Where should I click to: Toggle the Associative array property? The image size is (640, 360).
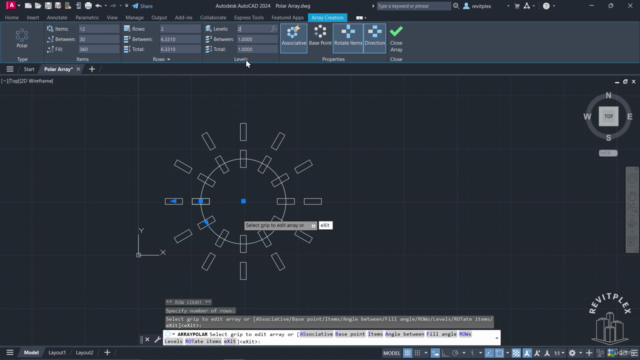coord(293,38)
